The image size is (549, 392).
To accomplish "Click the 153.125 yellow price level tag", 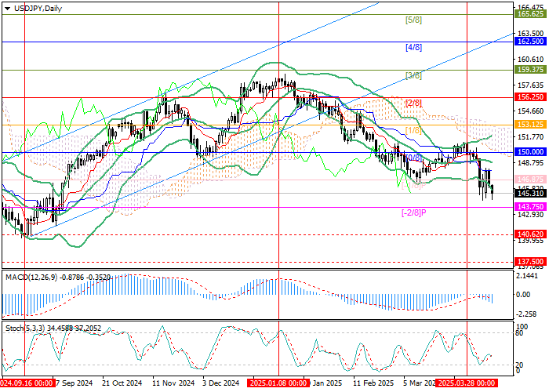I will point(531,124).
